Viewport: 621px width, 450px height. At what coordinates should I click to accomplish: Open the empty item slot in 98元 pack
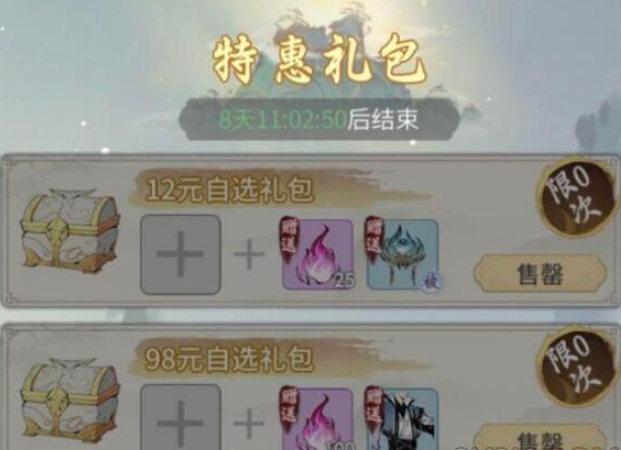tap(181, 418)
